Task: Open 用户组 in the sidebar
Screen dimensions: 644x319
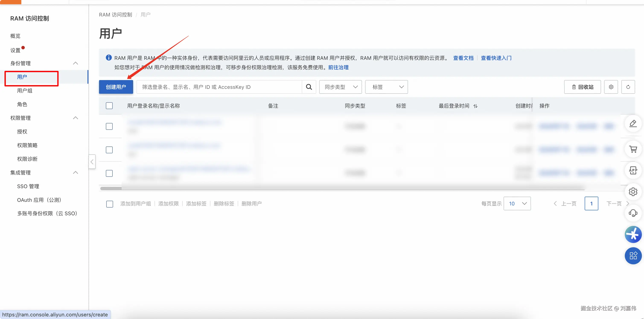Action: [25, 91]
